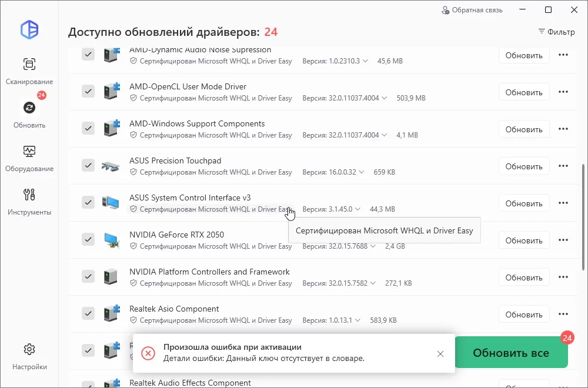This screenshot has width=588, height=388.
Task: Open the Инструменты tools section
Action: 29,202
